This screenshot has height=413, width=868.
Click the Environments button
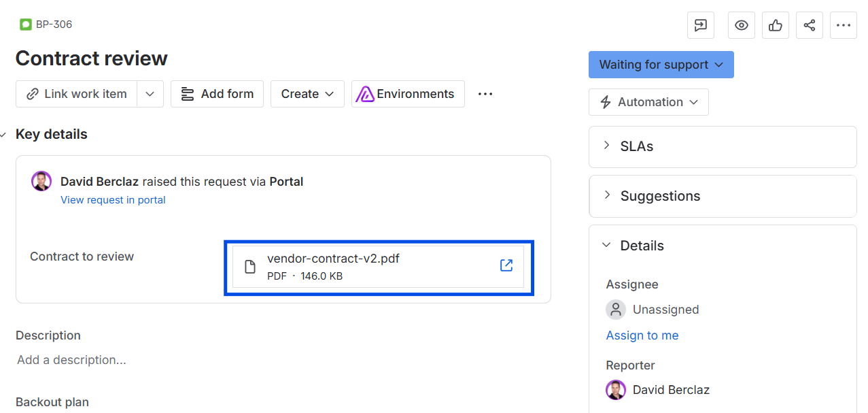tap(408, 94)
